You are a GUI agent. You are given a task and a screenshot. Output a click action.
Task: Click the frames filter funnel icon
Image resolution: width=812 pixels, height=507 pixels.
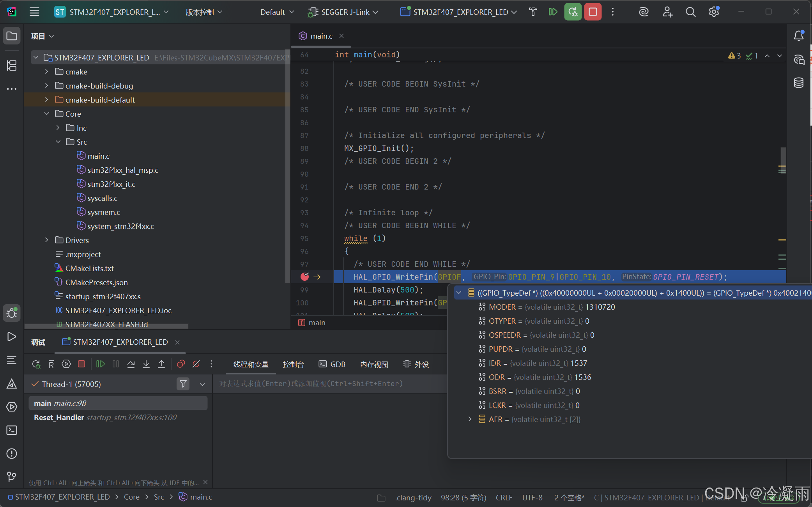pyautogui.click(x=183, y=384)
